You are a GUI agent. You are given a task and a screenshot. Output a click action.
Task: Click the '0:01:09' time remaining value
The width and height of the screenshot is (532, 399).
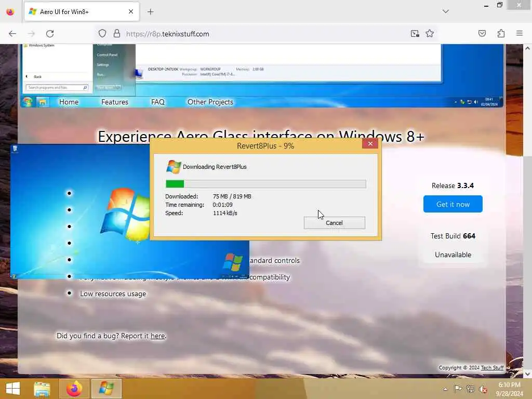pyautogui.click(x=222, y=205)
